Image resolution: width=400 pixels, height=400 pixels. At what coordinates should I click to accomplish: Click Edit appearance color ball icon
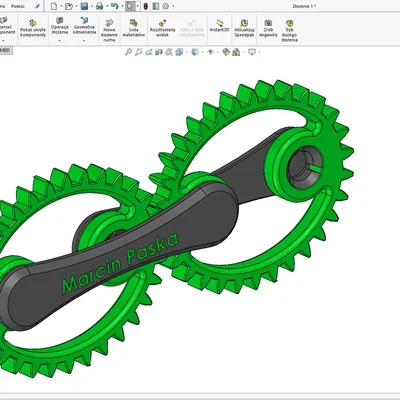point(226,52)
